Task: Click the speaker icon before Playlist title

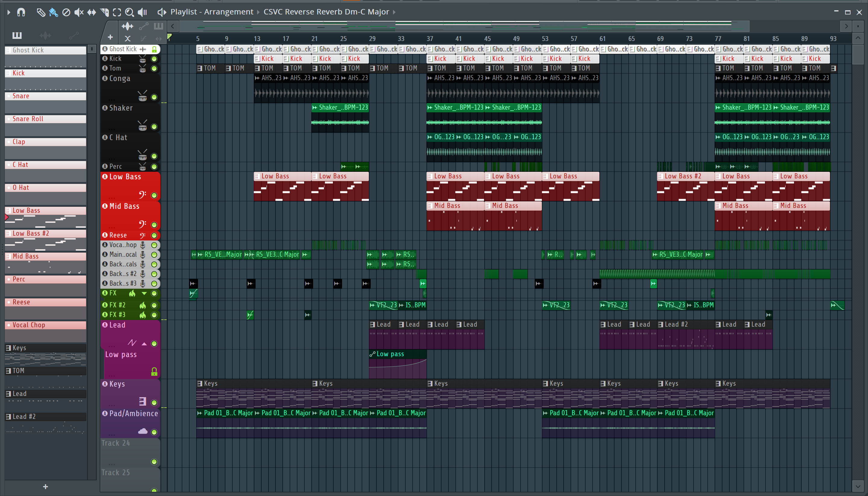Action: pyautogui.click(x=162, y=13)
